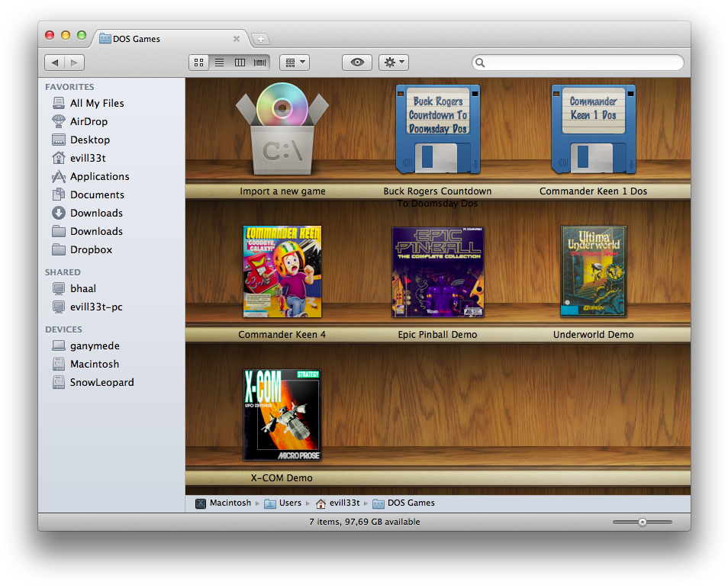Go back with the left arrow button
728x585 pixels.
[x=55, y=63]
